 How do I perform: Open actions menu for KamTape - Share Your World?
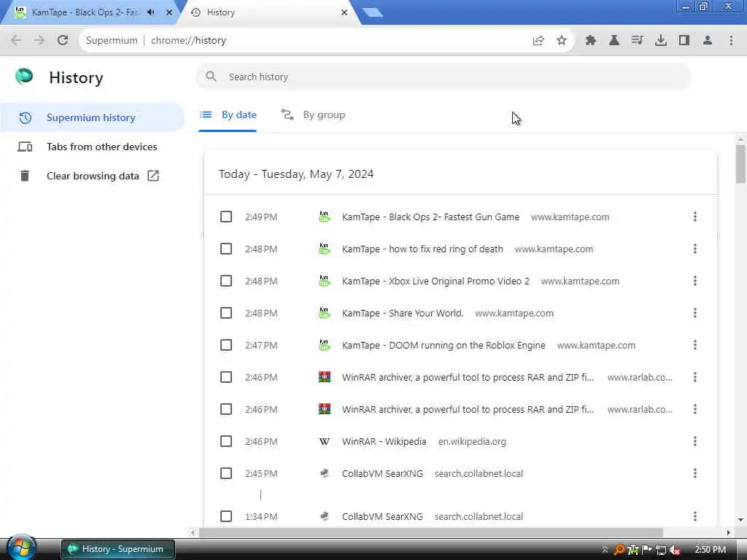(695, 313)
